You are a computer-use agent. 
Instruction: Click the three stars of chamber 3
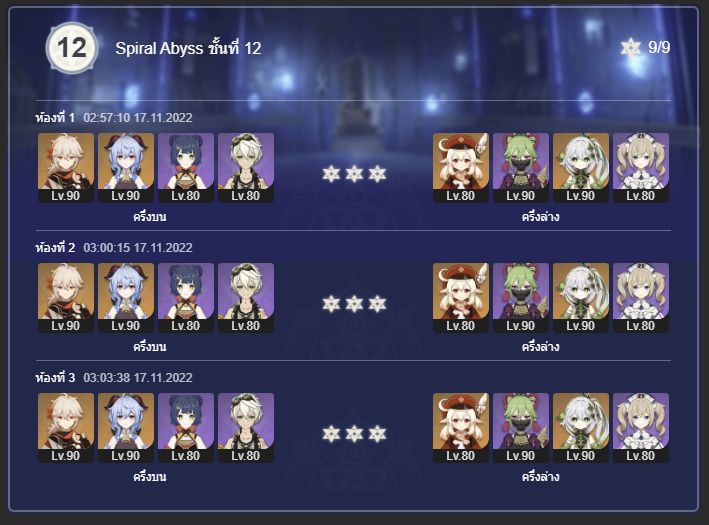(x=354, y=434)
